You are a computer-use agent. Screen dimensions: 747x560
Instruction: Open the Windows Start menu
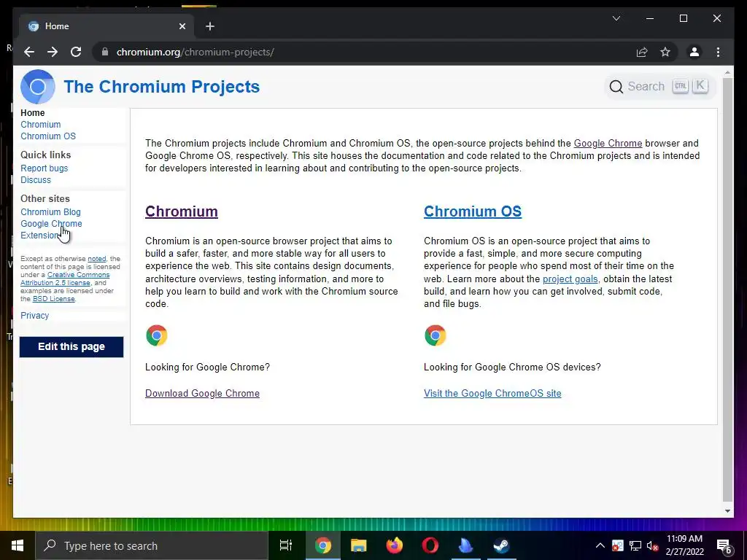[18, 545]
